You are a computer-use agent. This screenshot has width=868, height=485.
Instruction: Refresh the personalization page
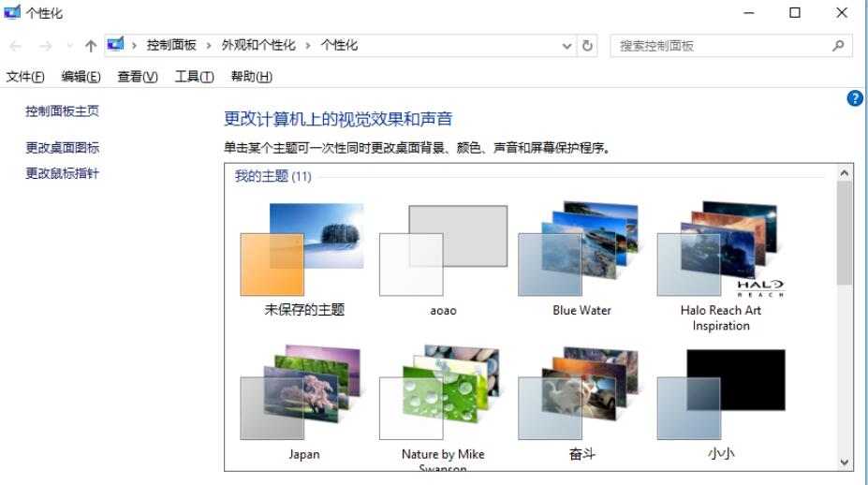(x=587, y=46)
